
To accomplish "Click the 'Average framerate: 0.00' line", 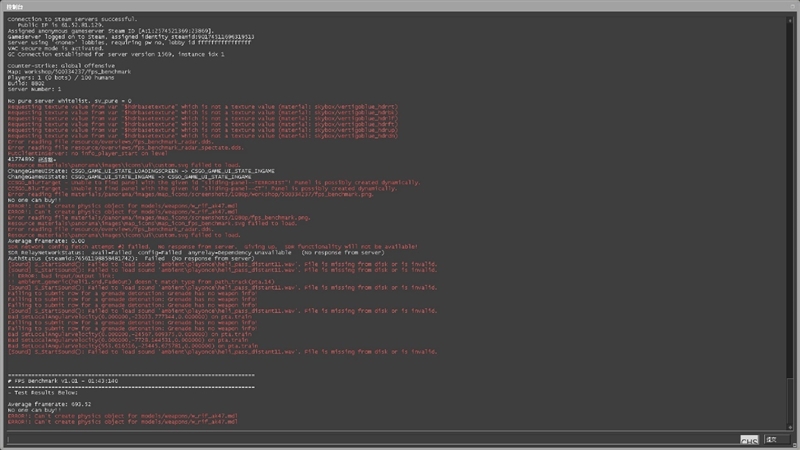I will coord(46,241).
